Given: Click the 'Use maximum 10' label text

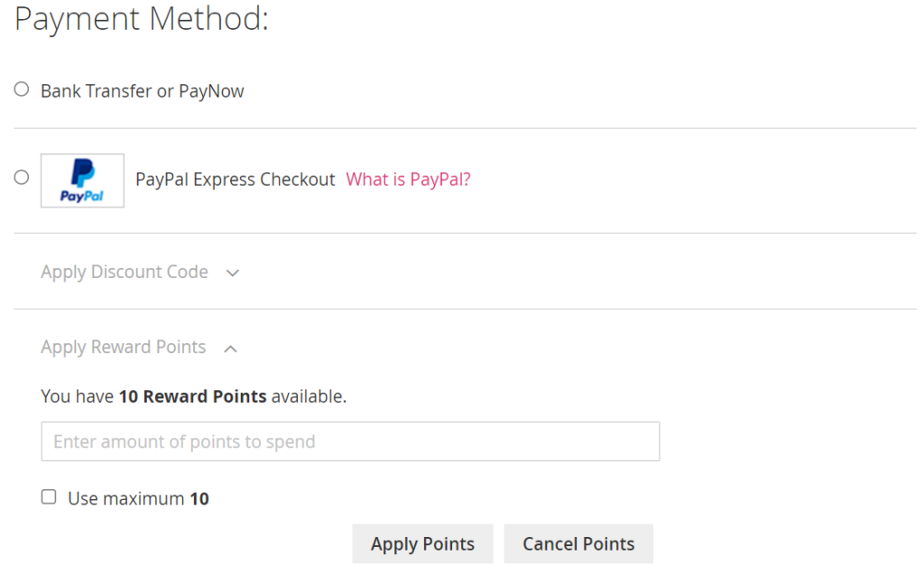Looking at the screenshot, I should point(138,499).
